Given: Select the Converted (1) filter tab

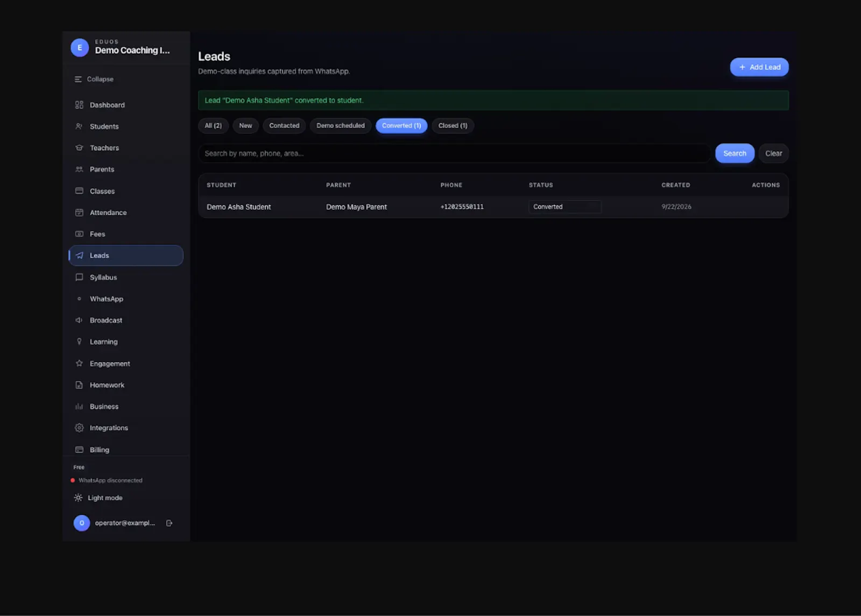Looking at the screenshot, I should pyautogui.click(x=401, y=125).
